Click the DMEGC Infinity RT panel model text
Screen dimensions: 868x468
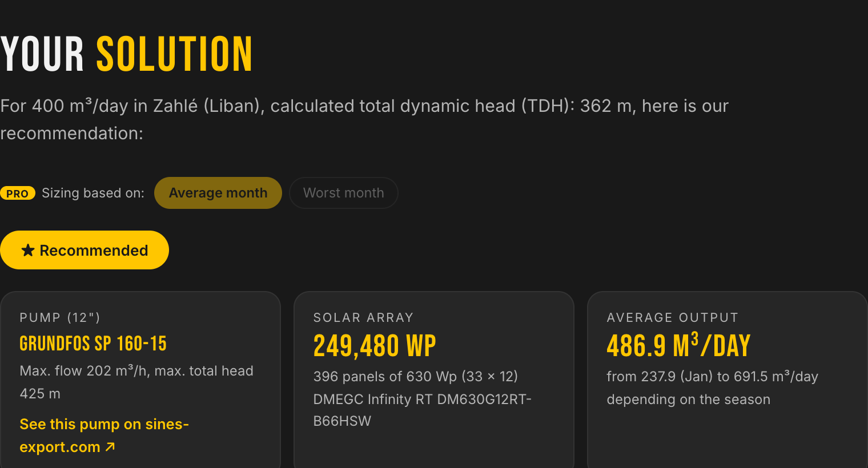pos(423,410)
